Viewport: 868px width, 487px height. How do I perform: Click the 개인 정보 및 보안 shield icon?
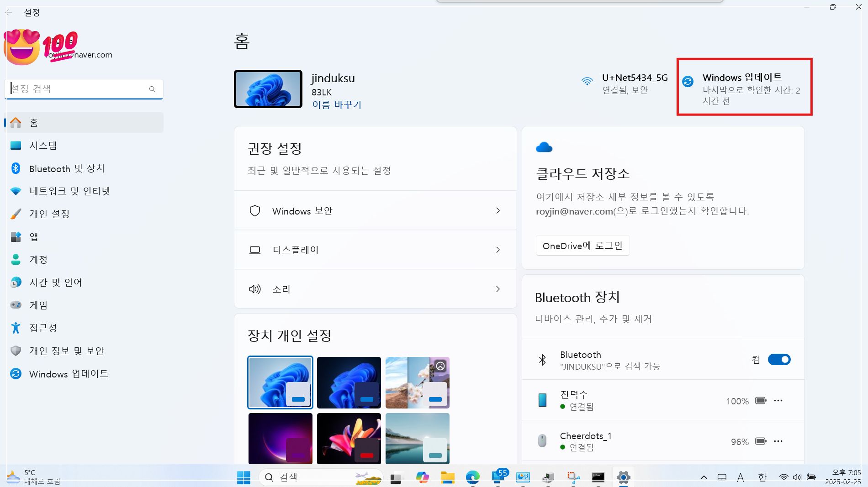coord(16,351)
